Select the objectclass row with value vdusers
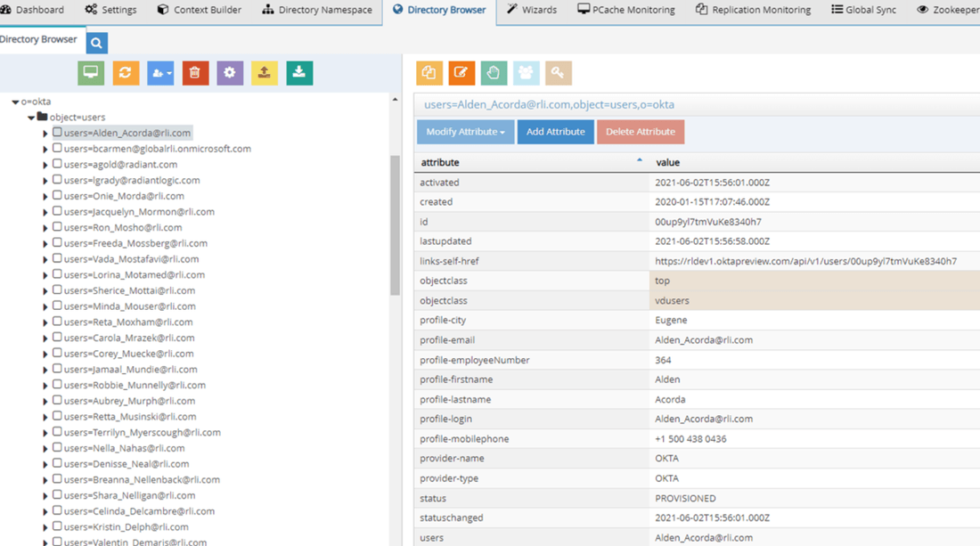The width and height of the screenshot is (980, 546). (x=697, y=300)
